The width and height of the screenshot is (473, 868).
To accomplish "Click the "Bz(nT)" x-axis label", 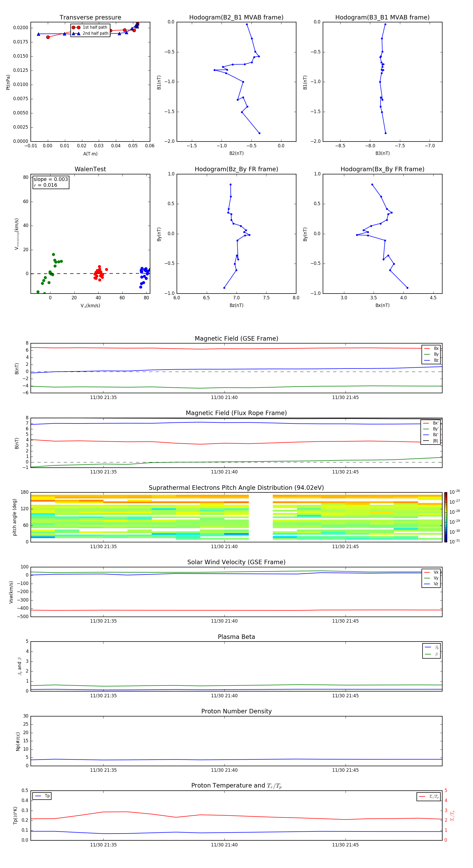I will tap(236, 305).
